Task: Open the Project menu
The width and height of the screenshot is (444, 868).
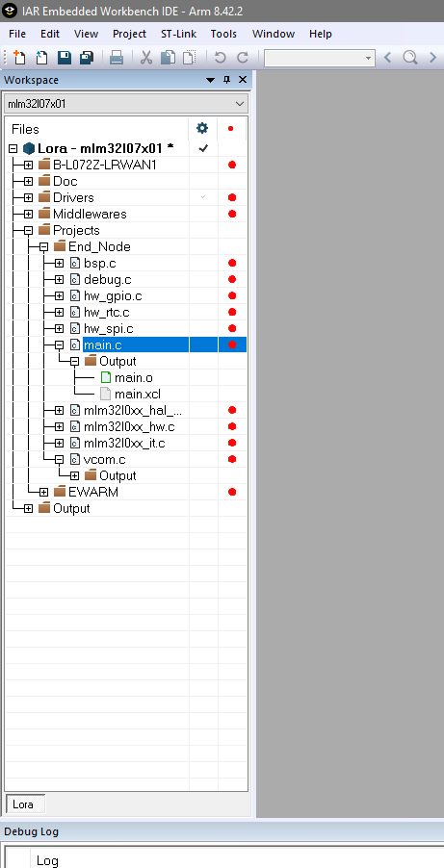Action: pos(129,34)
